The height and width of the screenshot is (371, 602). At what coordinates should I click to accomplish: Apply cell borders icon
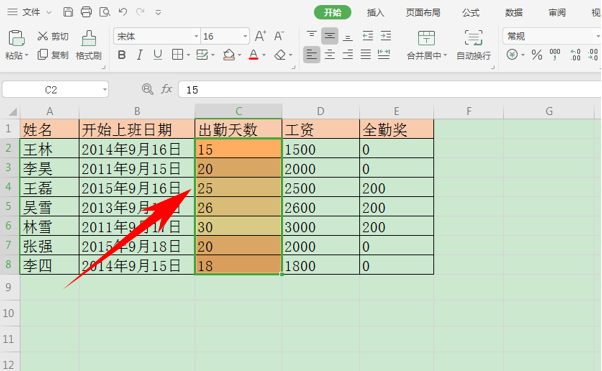click(177, 55)
